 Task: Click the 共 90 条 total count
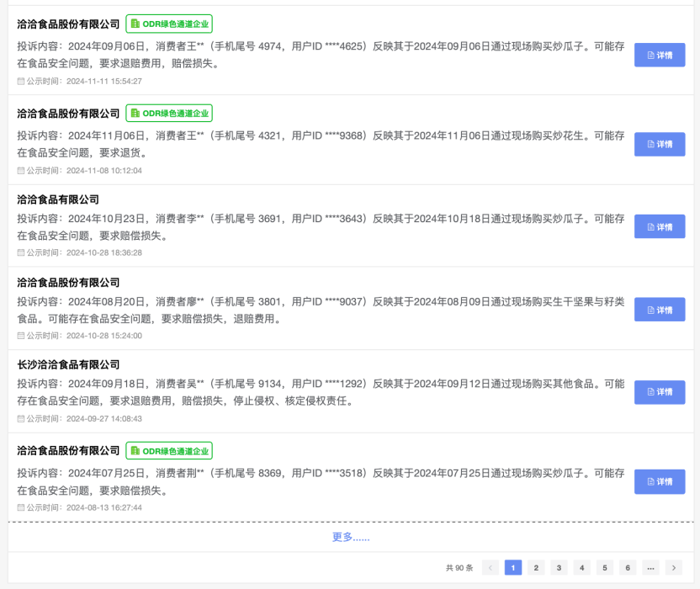point(459,568)
